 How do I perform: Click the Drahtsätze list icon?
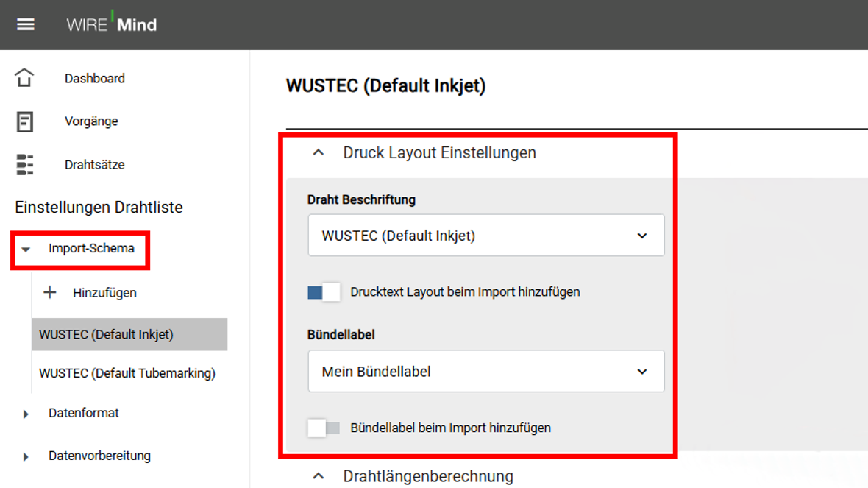[x=24, y=165]
